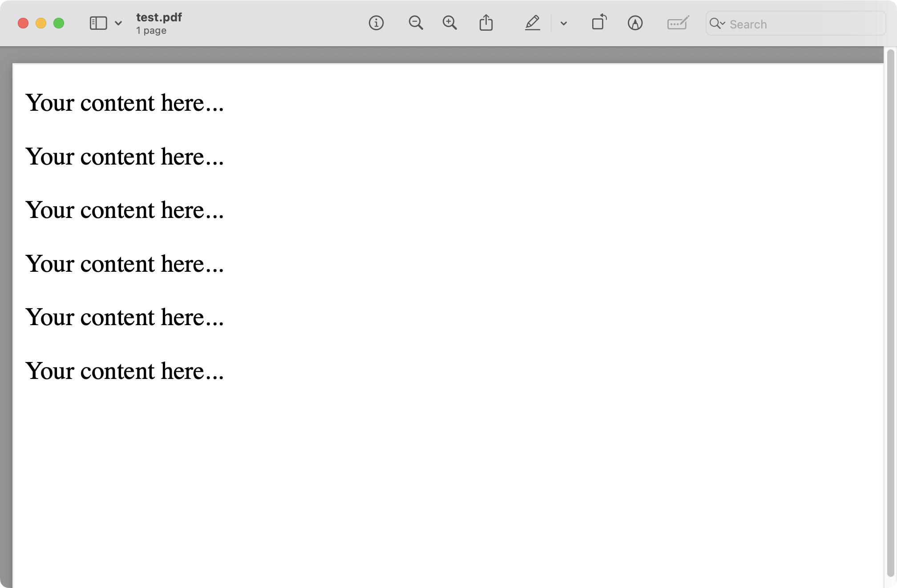Click the last "Your content here..." line
The height and width of the screenshot is (588, 897).
(x=125, y=371)
